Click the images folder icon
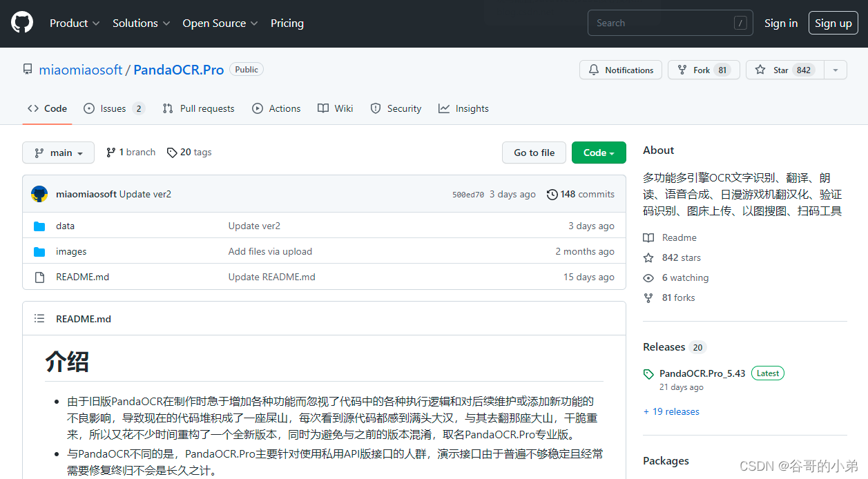This screenshot has height=479, width=868. tap(39, 252)
